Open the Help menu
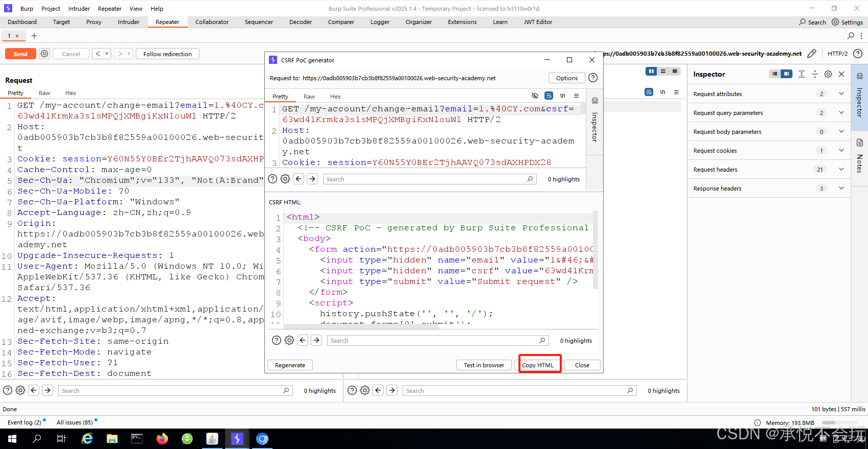The height and width of the screenshot is (449, 868). (157, 9)
